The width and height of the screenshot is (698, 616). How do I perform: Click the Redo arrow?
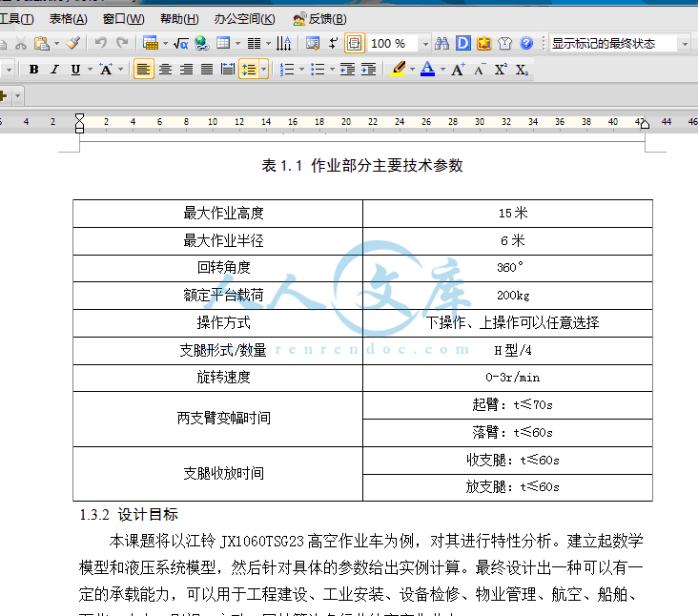point(121,43)
